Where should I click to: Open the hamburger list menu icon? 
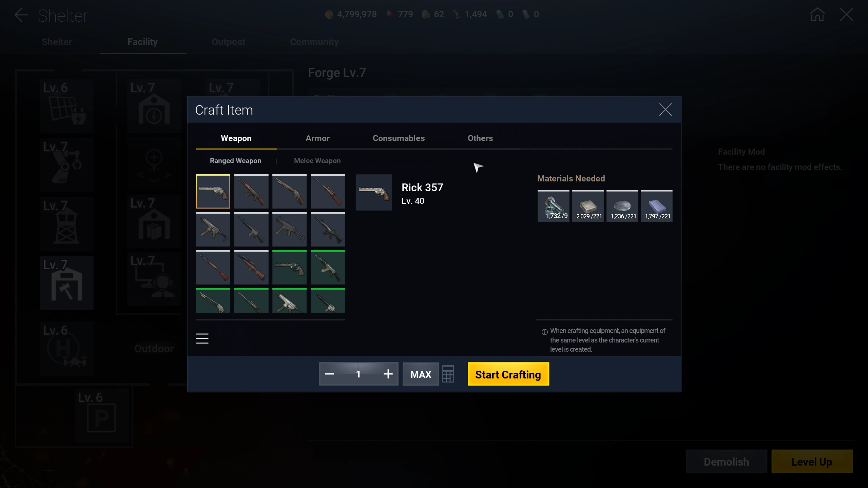pos(202,338)
